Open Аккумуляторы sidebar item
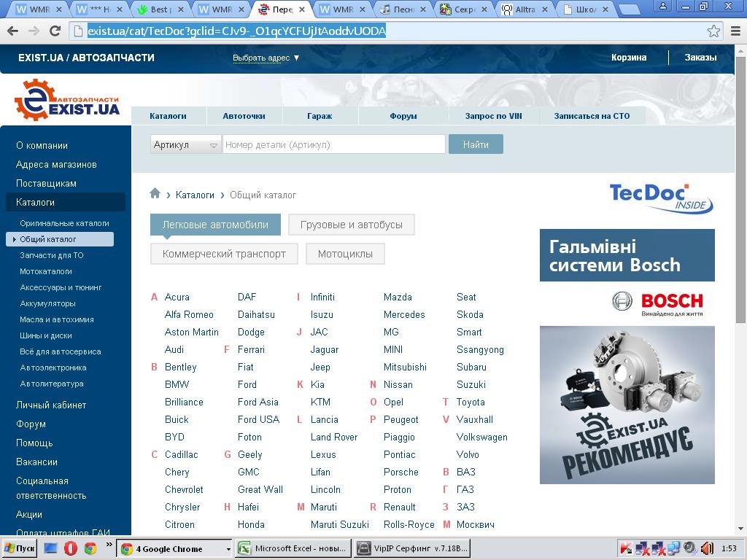747x560 pixels. 47,303
